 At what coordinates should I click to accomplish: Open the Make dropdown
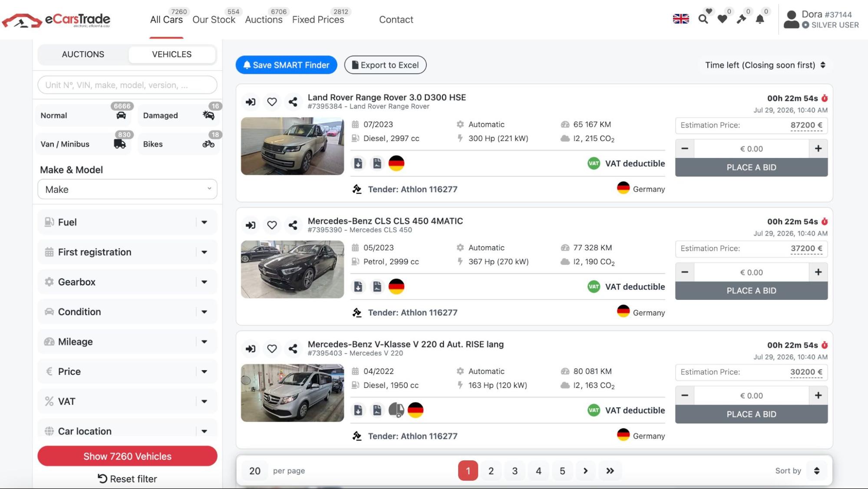point(127,189)
